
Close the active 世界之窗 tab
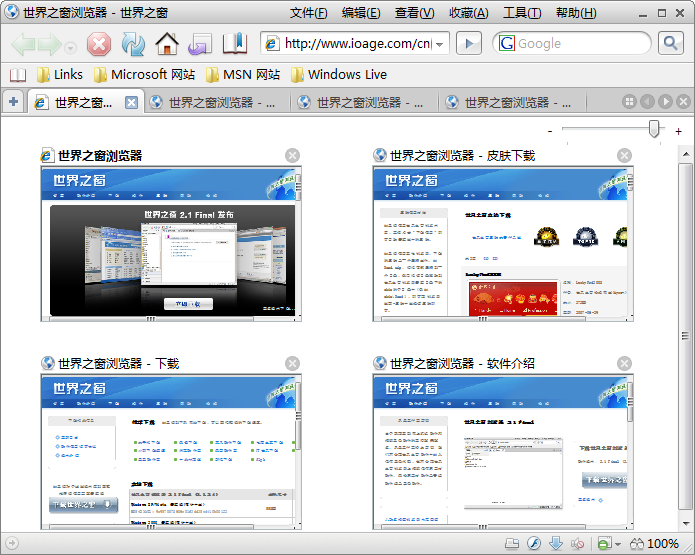tap(131, 103)
